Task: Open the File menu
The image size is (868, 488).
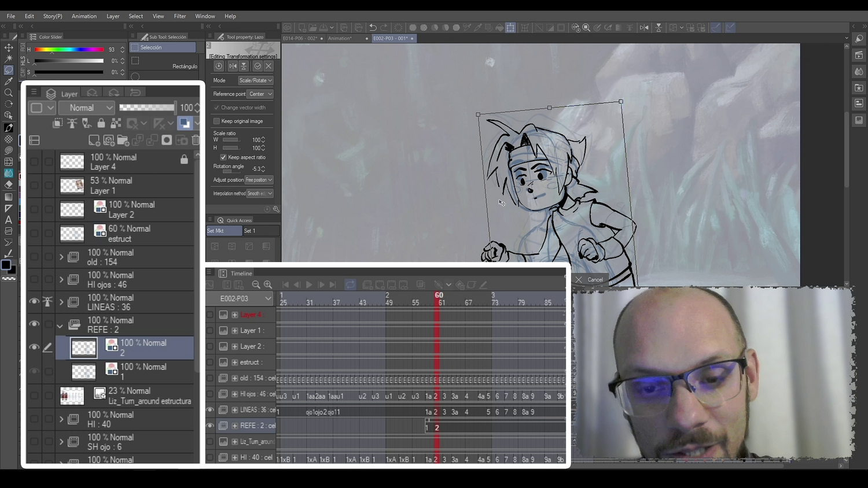Action: tap(11, 16)
